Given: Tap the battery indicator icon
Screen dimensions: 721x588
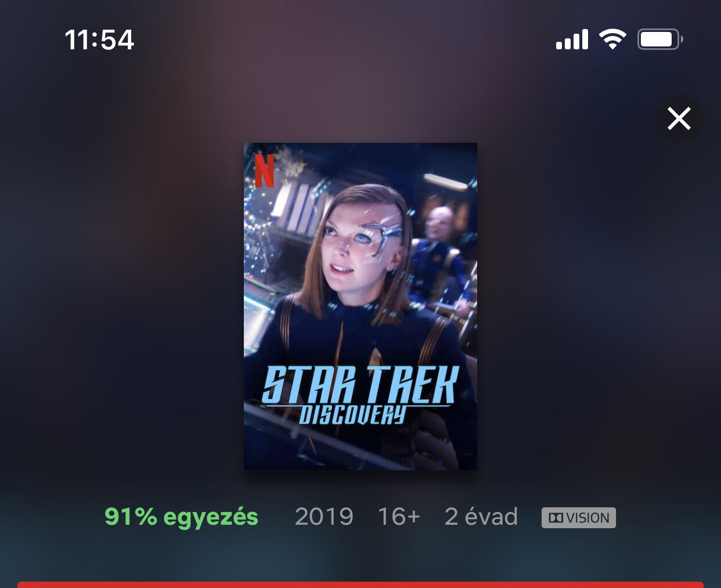Looking at the screenshot, I should [x=660, y=39].
